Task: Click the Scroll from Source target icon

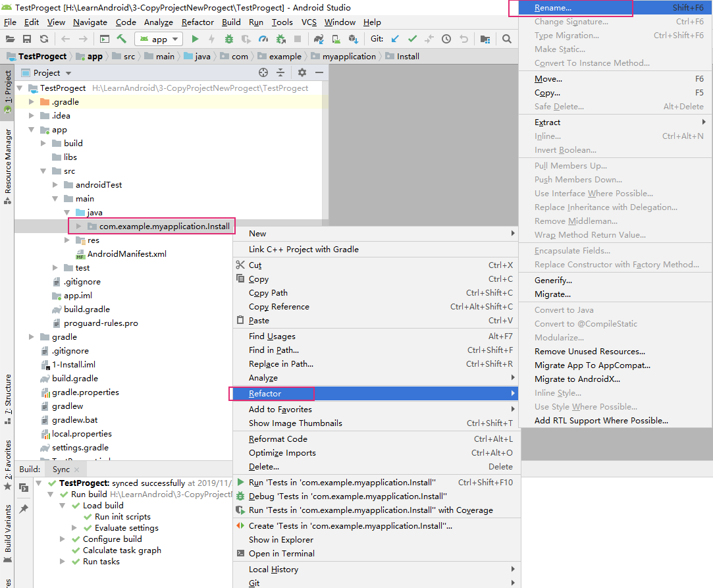Action: click(x=263, y=72)
